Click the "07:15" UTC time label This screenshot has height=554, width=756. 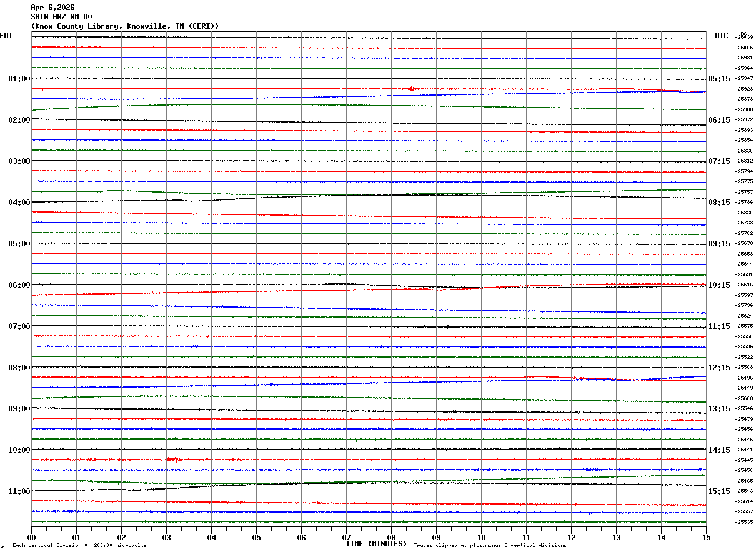(719, 161)
